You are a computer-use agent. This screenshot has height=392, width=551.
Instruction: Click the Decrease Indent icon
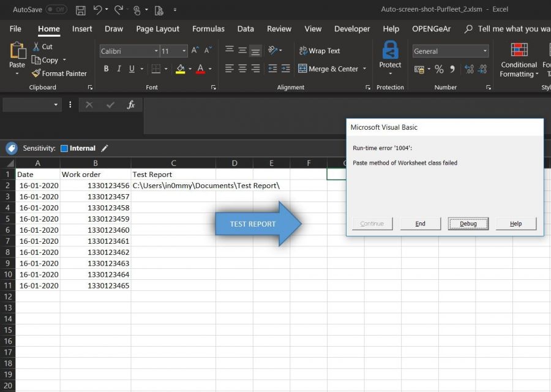(x=272, y=68)
